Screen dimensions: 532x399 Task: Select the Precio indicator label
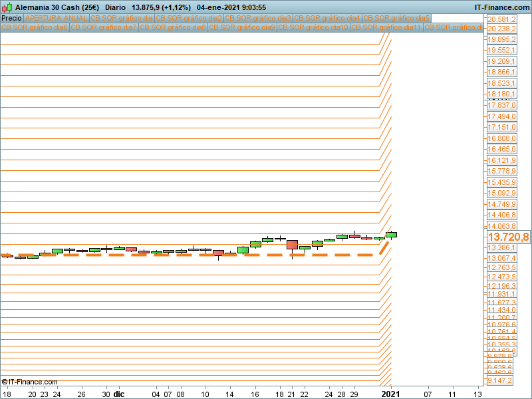(x=11, y=18)
